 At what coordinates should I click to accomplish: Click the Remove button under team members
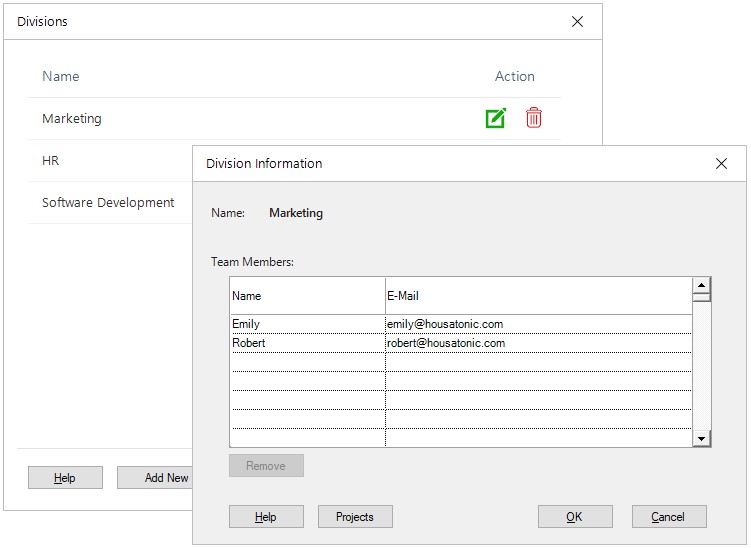pyautogui.click(x=266, y=466)
